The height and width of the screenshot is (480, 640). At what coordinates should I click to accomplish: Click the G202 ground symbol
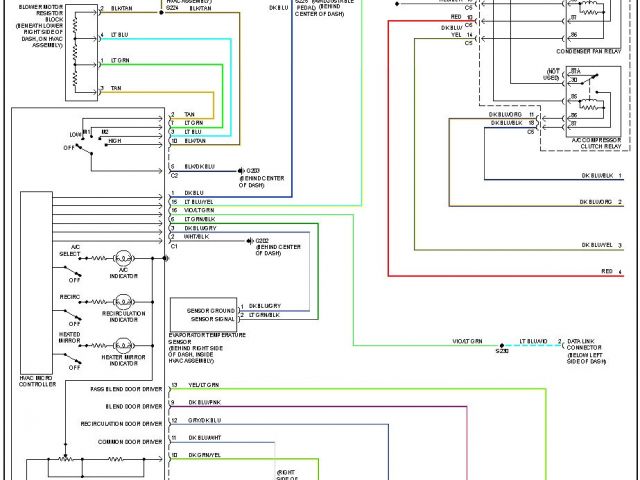[x=250, y=241]
